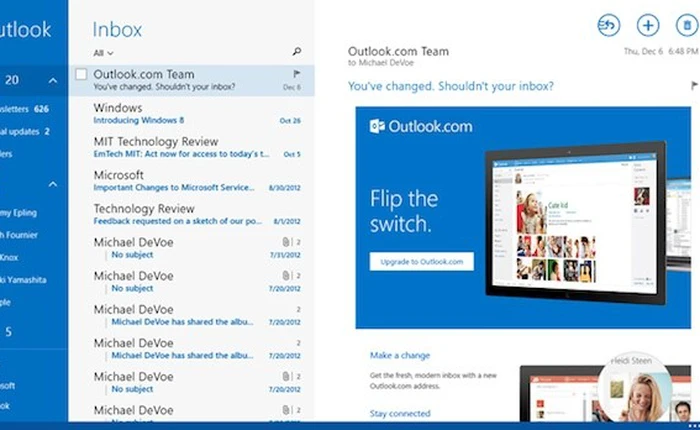Viewport: 700px width, 430px height.
Task: Select the Knox contact in sidebar
Action: point(9,257)
